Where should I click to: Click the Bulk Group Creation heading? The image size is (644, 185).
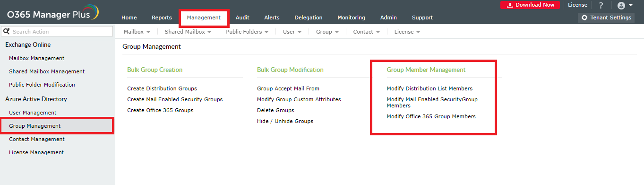155,70
